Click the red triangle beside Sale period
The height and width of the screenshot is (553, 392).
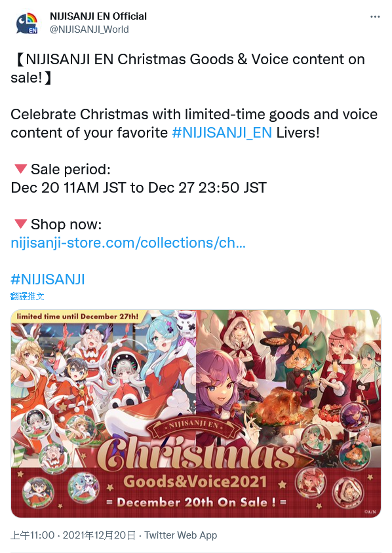pyautogui.click(x=20, y=169)
